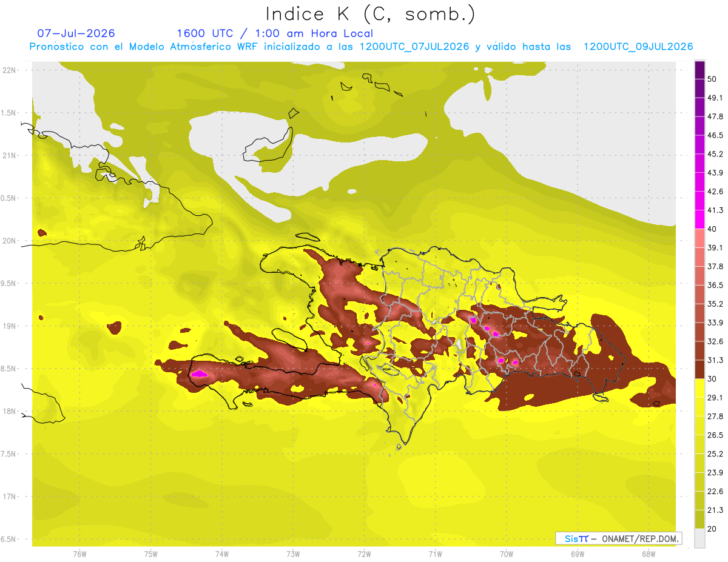Viewport: 728px width, 562px height.
Task: Click the bright yellow swatch between 29.1 and 30
Action: click(x=699, y=388)
